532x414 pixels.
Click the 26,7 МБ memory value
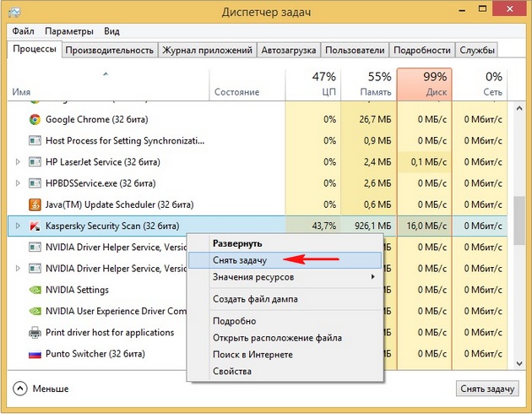point(375,119)
